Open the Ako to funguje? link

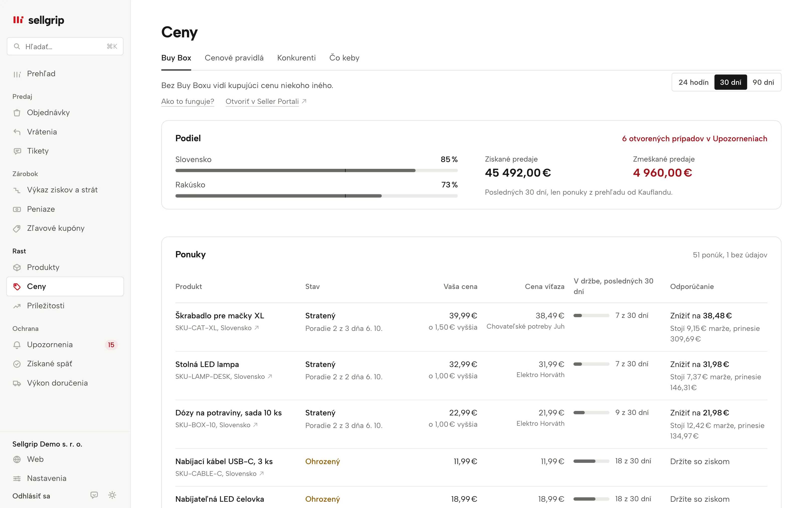coord(187,101)
